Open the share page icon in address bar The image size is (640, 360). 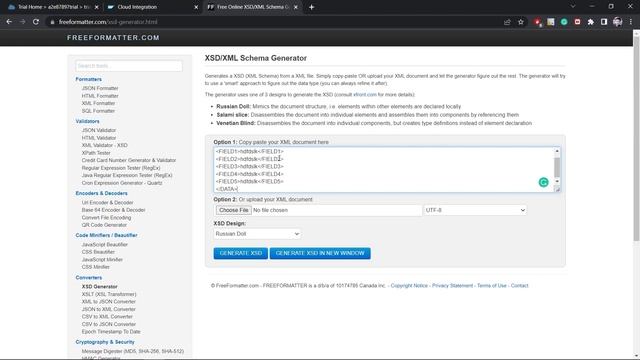click(507, 22)
